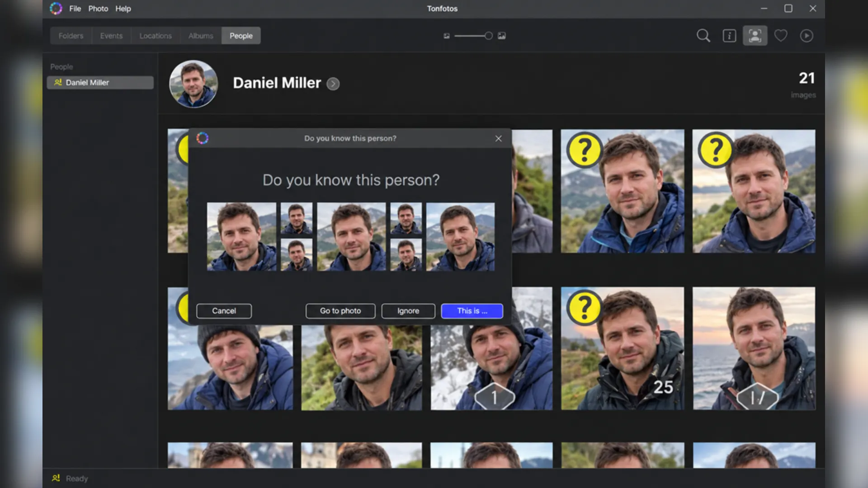This screenshot has height=488, width=868.
Task: Open the seaside sunset photo in second row
Action: pos(754,348)
